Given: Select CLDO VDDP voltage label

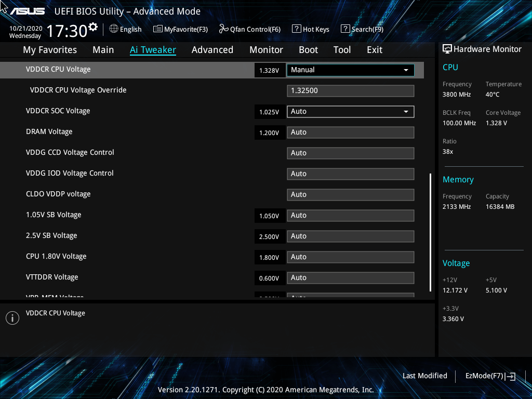Looking at the screenshot, I should pos(58,194).
